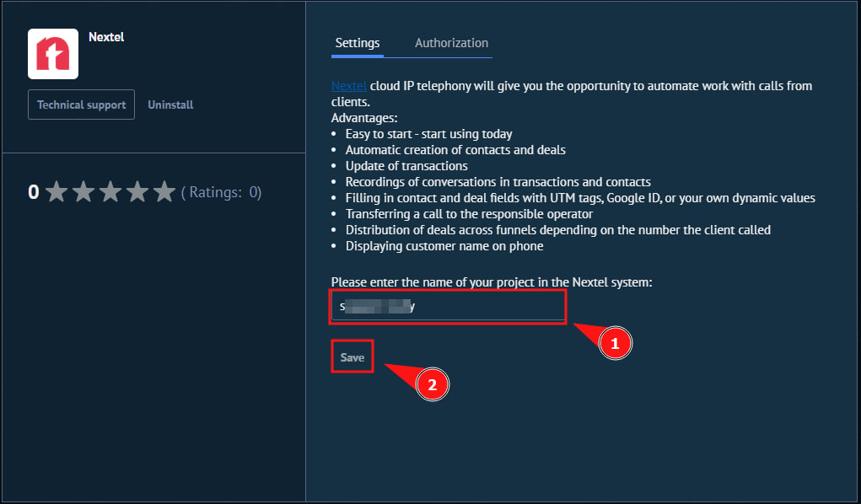Switch to the Settings tab
This screenshot has height=504, width=861.
click(x=358, y=43)
